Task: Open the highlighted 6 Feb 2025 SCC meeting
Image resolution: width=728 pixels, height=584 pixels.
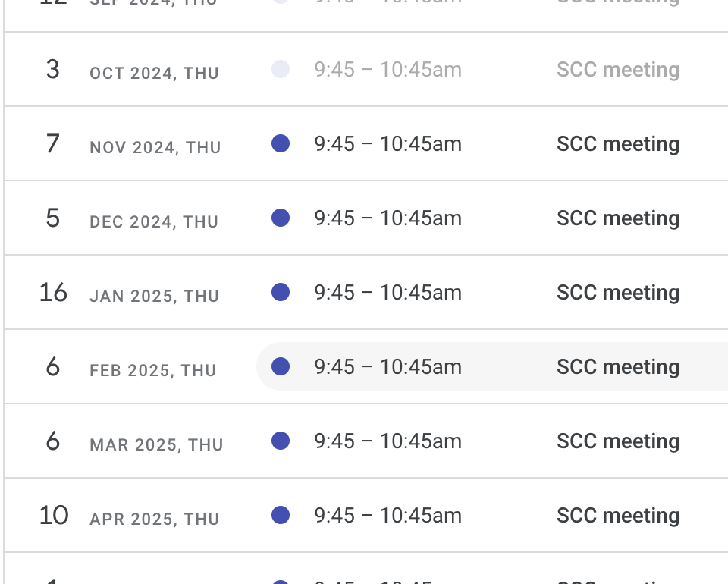Action: tap(618, 367)
